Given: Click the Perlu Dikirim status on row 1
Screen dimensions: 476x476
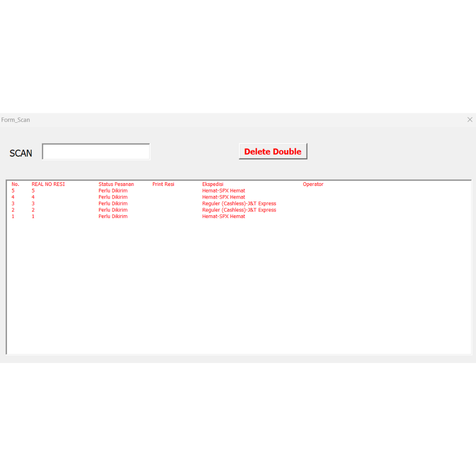Looking at the screenshot, I should (x=113, y=216).
